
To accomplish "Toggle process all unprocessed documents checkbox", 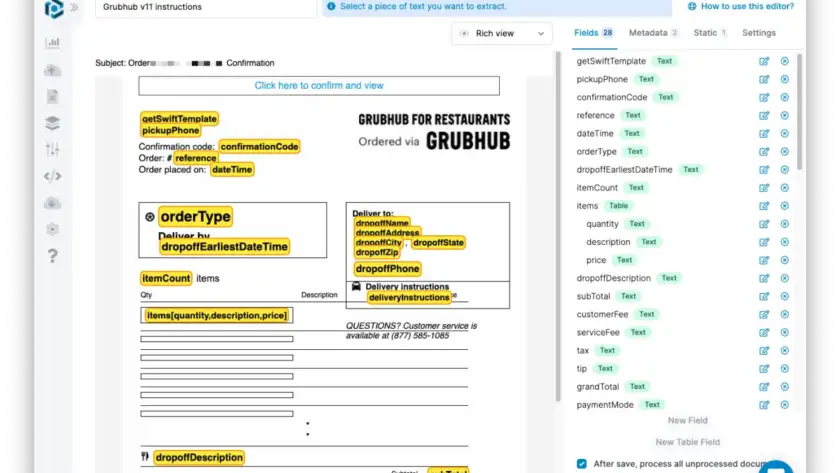I will point(582,463).
